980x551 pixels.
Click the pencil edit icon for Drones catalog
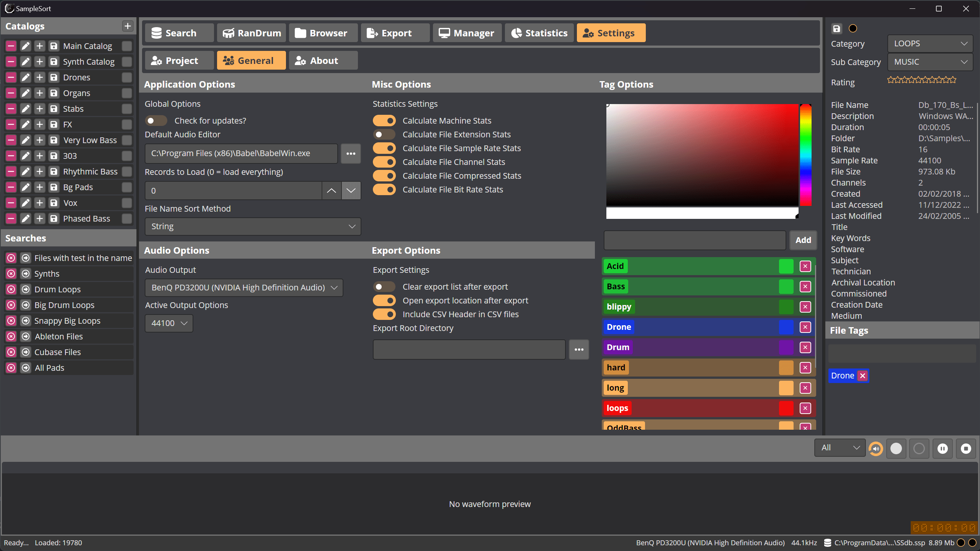tap(25, 77)
